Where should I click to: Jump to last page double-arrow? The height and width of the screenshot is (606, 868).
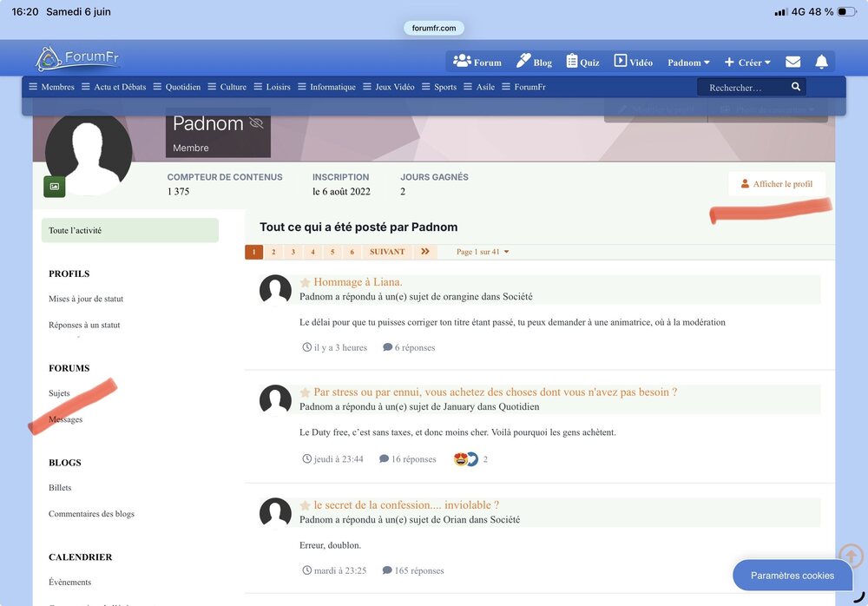425,252
